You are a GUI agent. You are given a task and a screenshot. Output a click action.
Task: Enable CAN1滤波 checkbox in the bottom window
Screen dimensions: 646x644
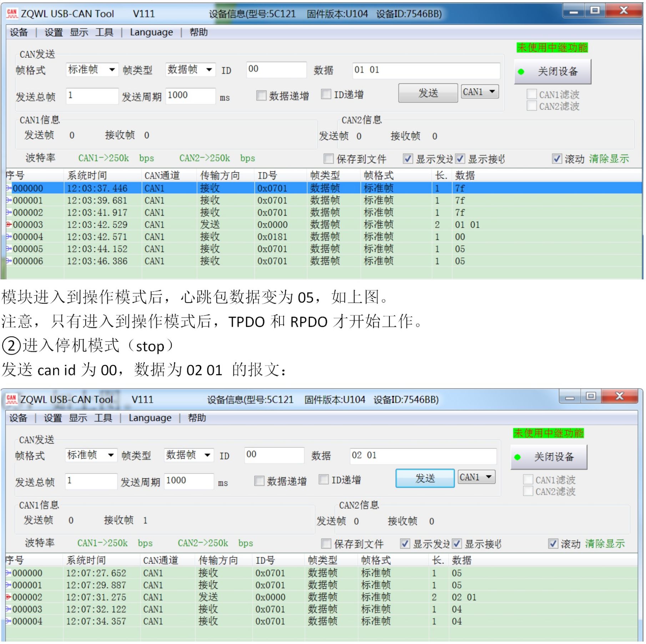pyautogui.click(x=528, y=480)
